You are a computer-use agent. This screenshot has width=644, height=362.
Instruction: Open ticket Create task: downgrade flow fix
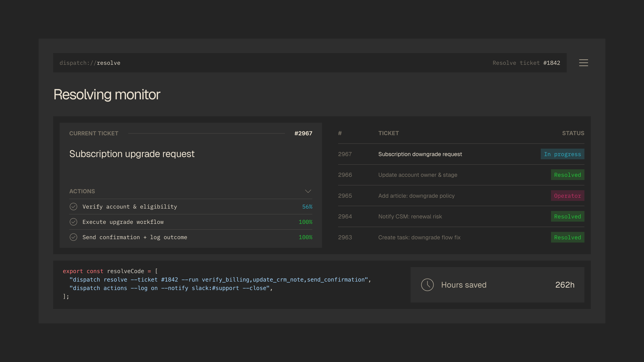point(419,237)
